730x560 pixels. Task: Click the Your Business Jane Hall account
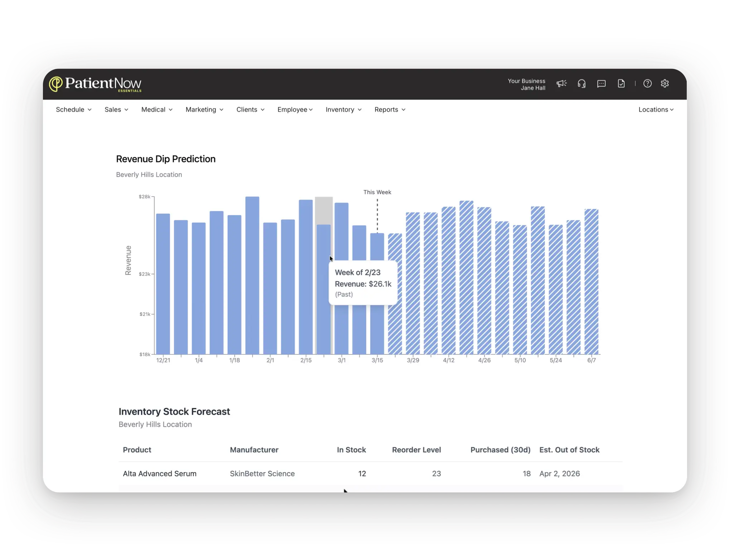point(526,84)
